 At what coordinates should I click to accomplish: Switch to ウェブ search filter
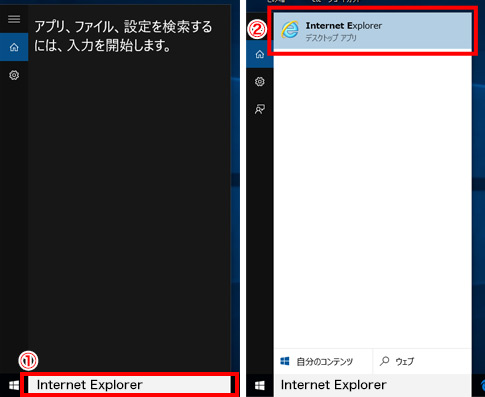click(422, 361)
